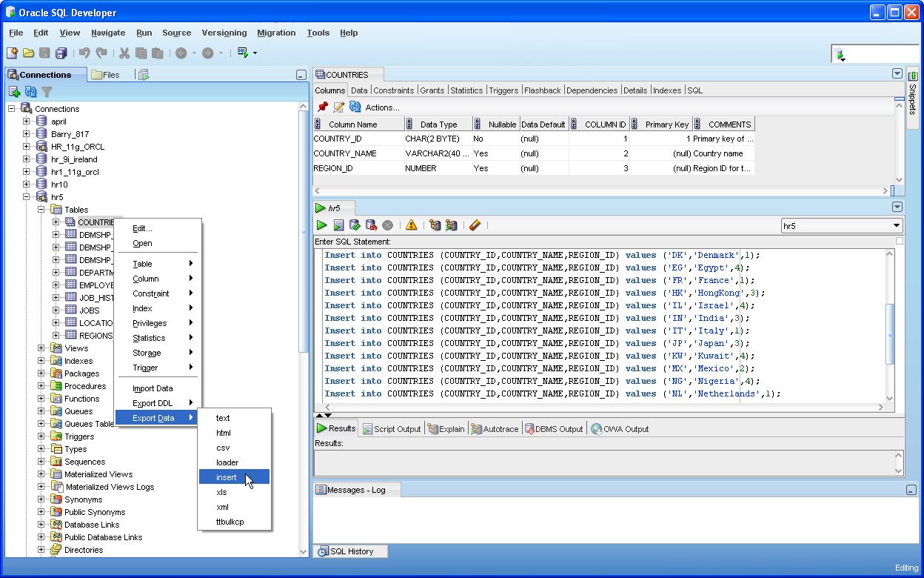Apply a filter in the Connections panel
The height and width of the screenshot is (578, 924).
point(46,91)
